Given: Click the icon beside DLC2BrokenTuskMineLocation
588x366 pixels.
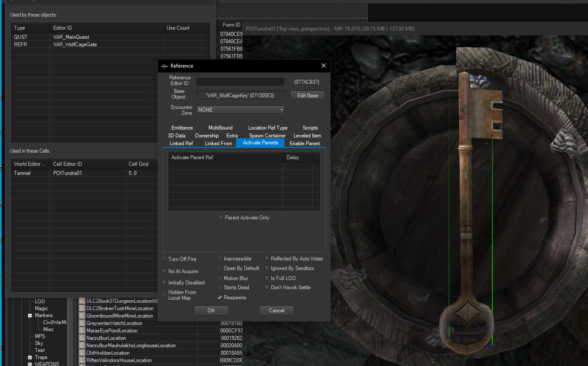Looking at the screenshot, I should pos(82,308).
